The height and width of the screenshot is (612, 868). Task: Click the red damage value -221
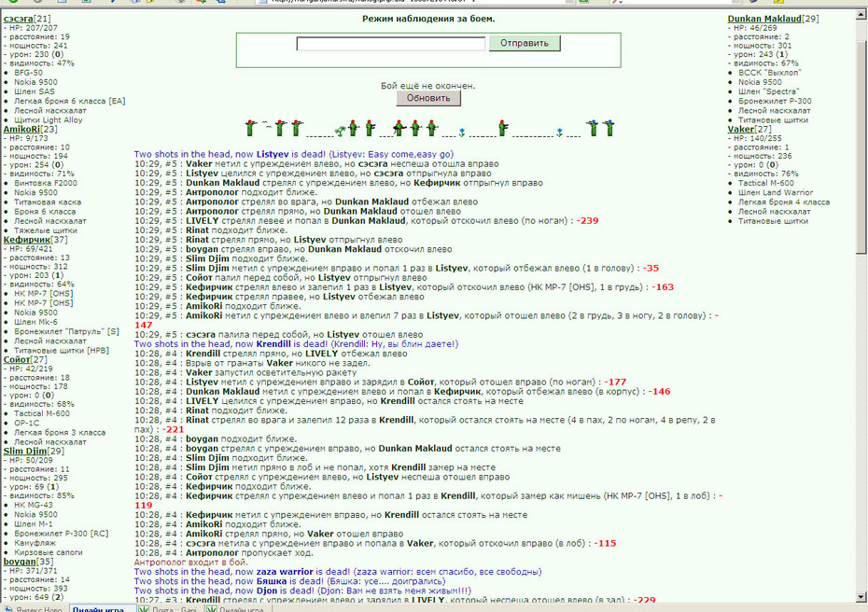pyautogui.click(x=173, y=429)
